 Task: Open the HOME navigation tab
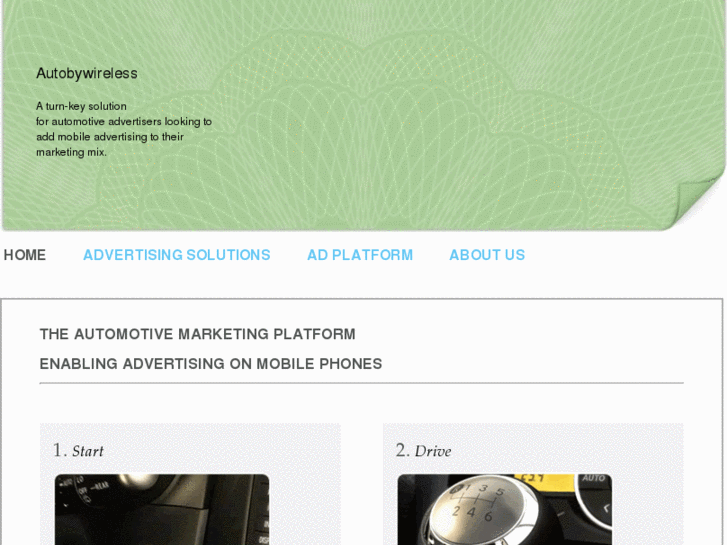coord(25,255)
